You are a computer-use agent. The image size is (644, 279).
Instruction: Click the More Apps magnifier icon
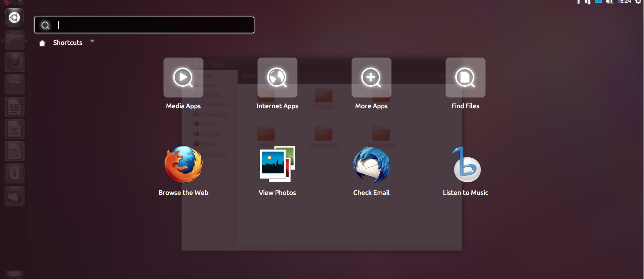(x=371, y=78)
